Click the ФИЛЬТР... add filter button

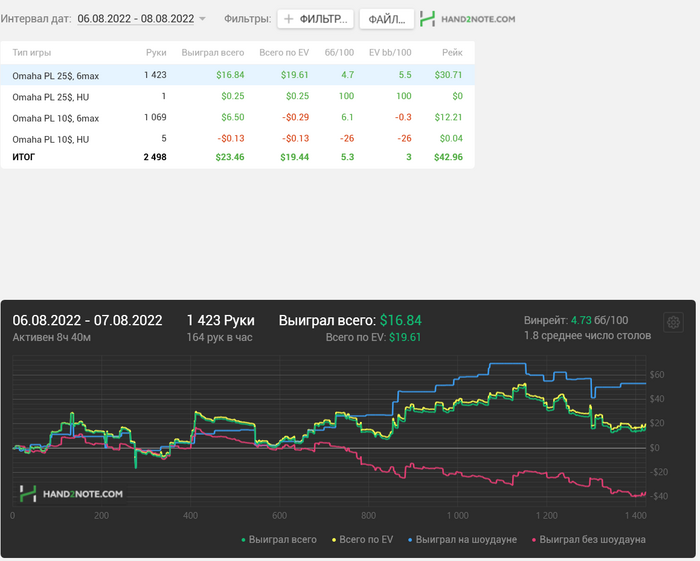click(x=315, y=19)
